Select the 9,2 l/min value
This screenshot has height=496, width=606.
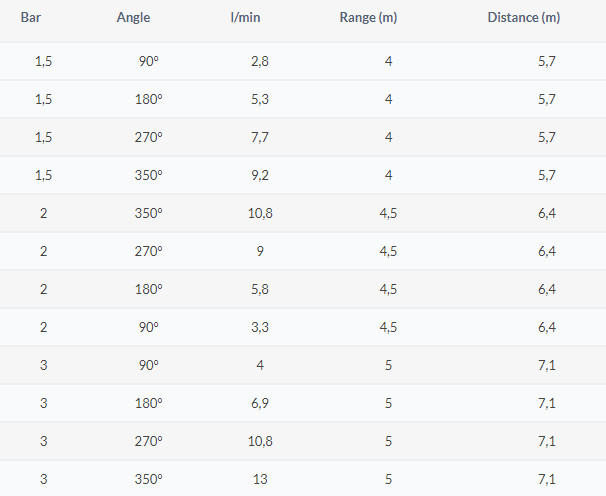click(x=260, y=175)
